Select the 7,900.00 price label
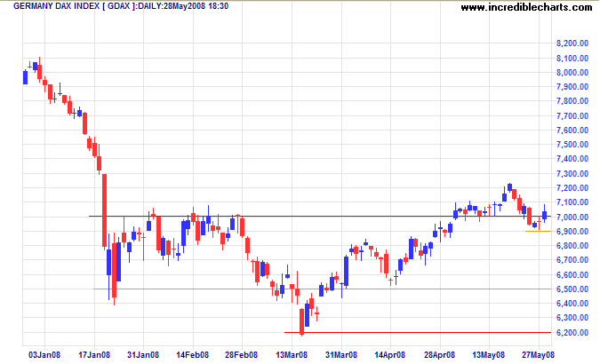600x364 pixels. (572, 87)
